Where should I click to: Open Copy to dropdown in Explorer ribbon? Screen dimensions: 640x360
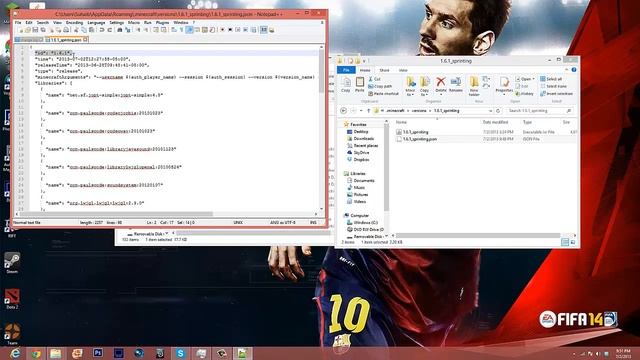pos(424,86)
